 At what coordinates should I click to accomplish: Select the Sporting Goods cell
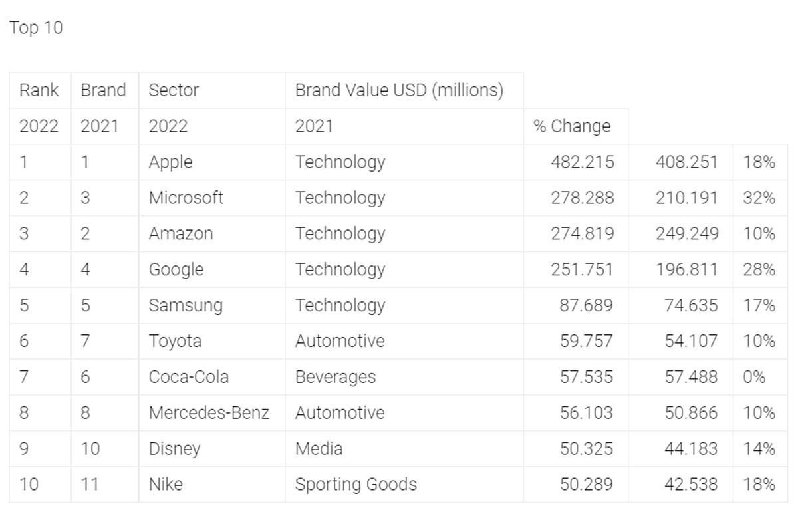pos(356,485)
